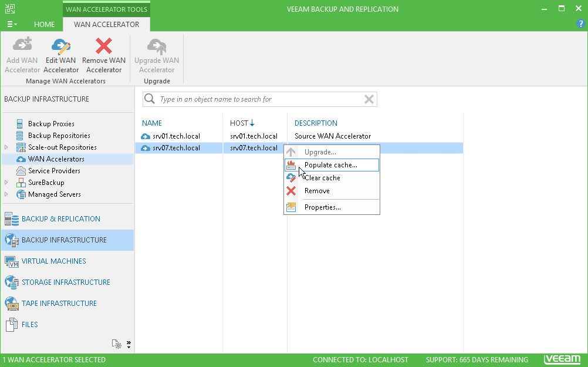The width and height of the screenshot is (588, 367).
Task: Choose Upgrade... in the context menu
Action: (332, 152)
